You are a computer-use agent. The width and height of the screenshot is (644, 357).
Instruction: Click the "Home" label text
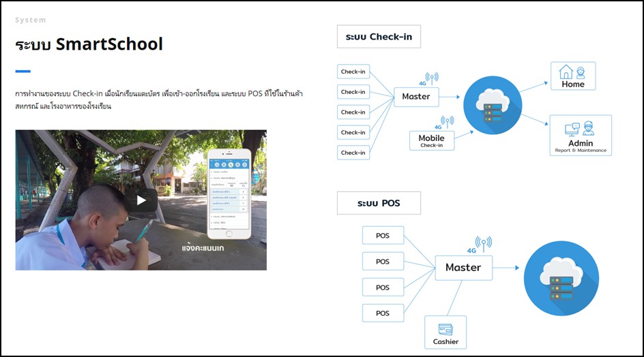click(573, 84)
